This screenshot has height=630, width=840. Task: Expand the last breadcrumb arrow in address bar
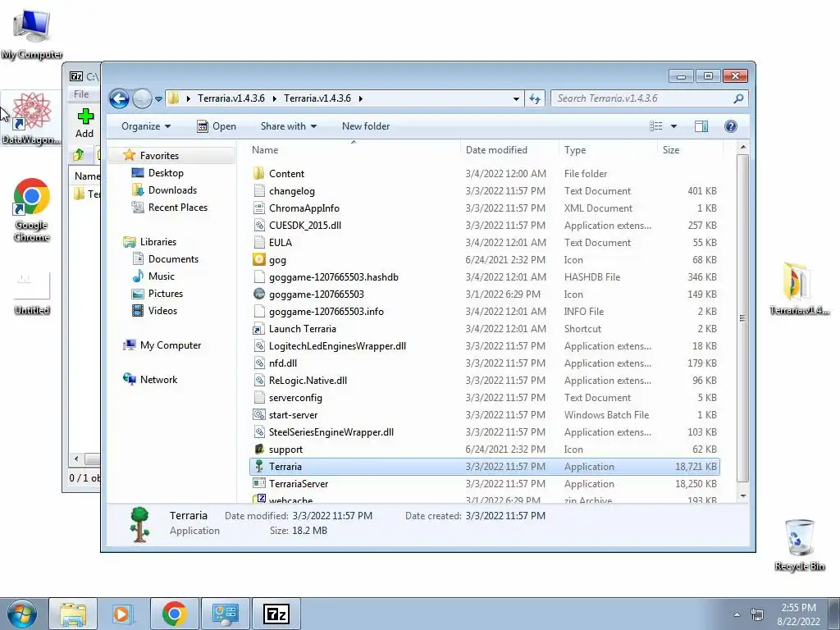pos(361,98)
